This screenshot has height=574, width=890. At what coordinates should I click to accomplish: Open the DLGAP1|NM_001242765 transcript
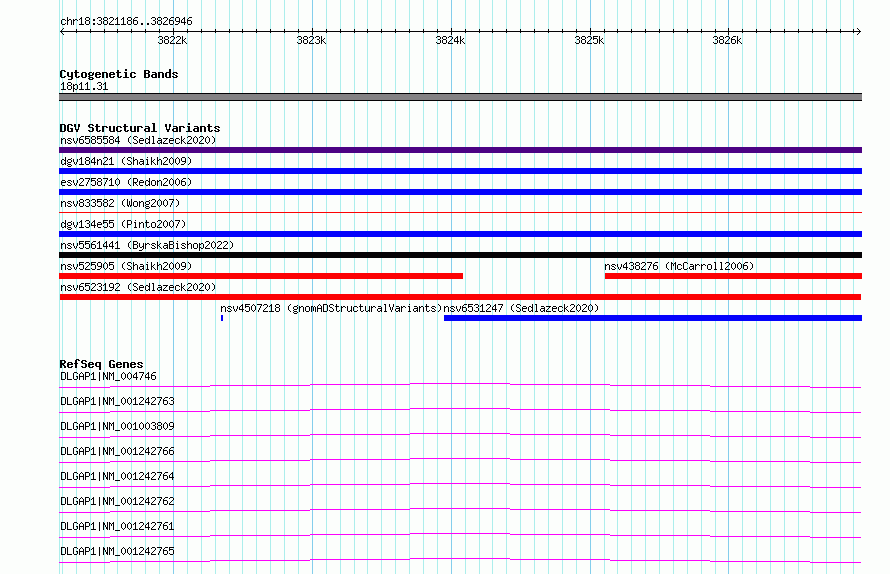tap(117, 551)
